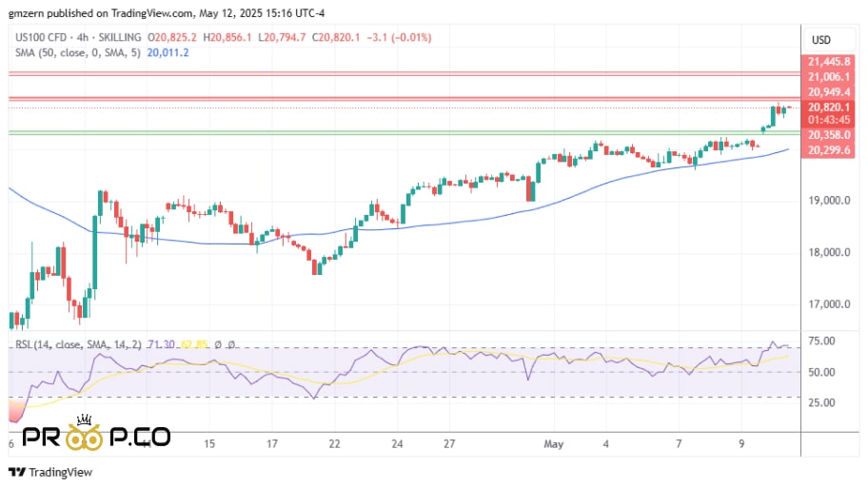Click the date label 9 on time axis
This screenshot has height=488, width=868.
point(741,443)
